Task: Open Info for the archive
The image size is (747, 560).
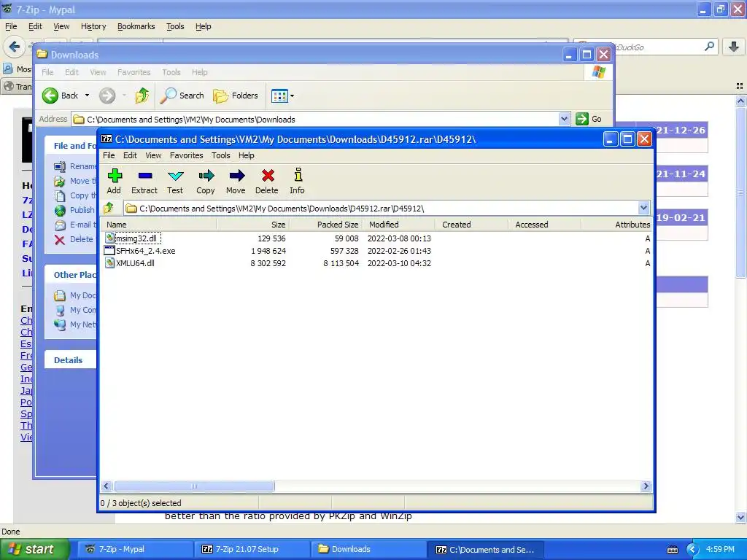Action: click(298, 182)
